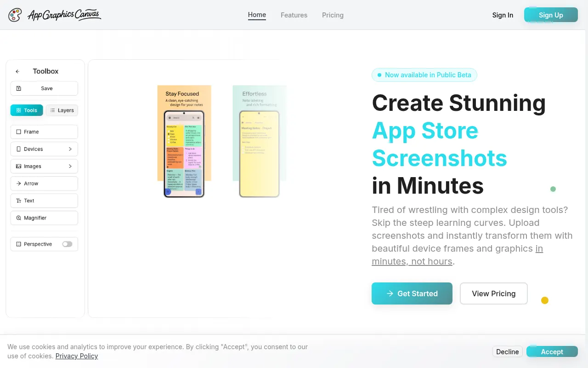Select the Effortless screenshot mockup
Screen dimensions: 588x368
[x=260, y=141]
